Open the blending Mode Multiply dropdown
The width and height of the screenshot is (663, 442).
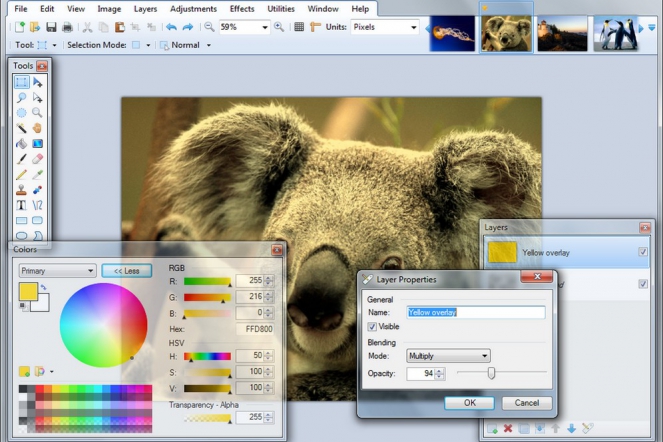(448, 356)
